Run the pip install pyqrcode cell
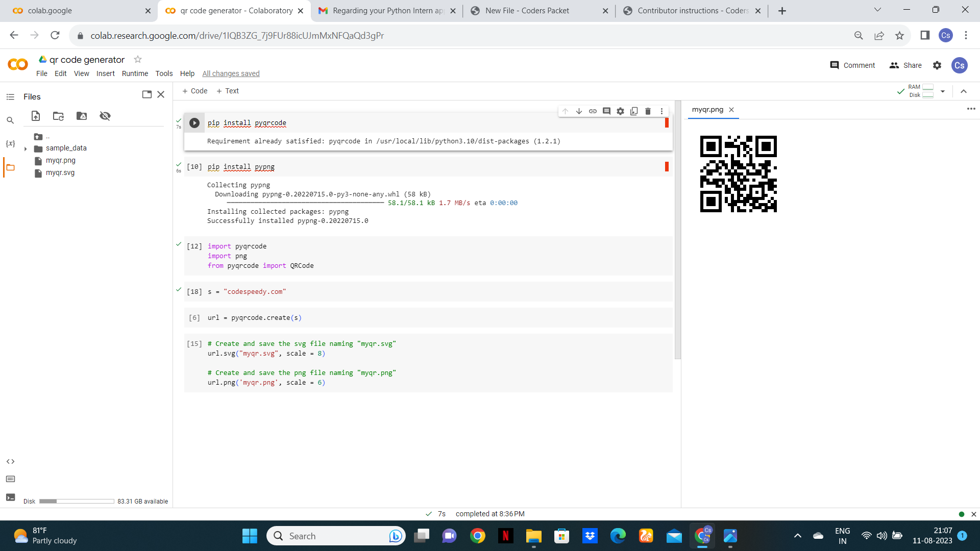980x551 pixels. point(194,123)
